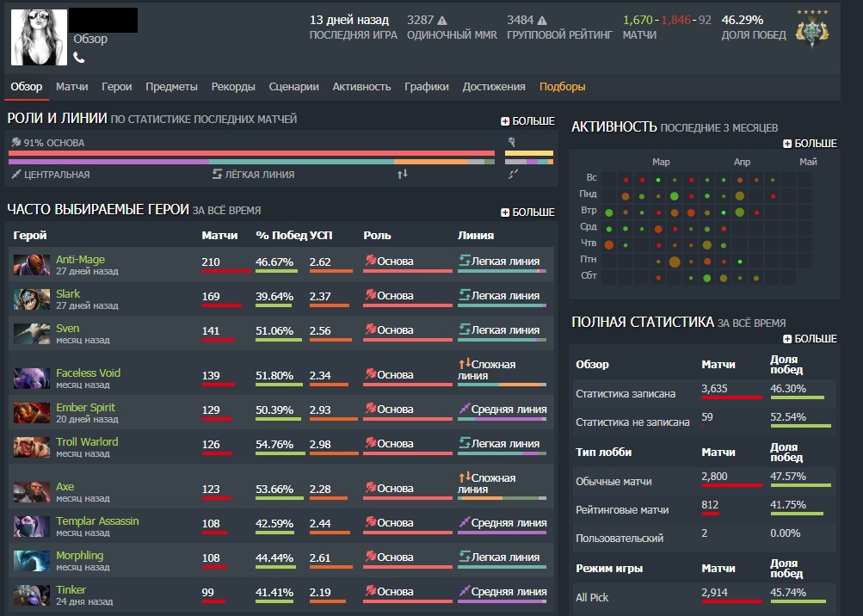Click the Tinker hero portrait icon
863x616 pixels.
point(32,595)
